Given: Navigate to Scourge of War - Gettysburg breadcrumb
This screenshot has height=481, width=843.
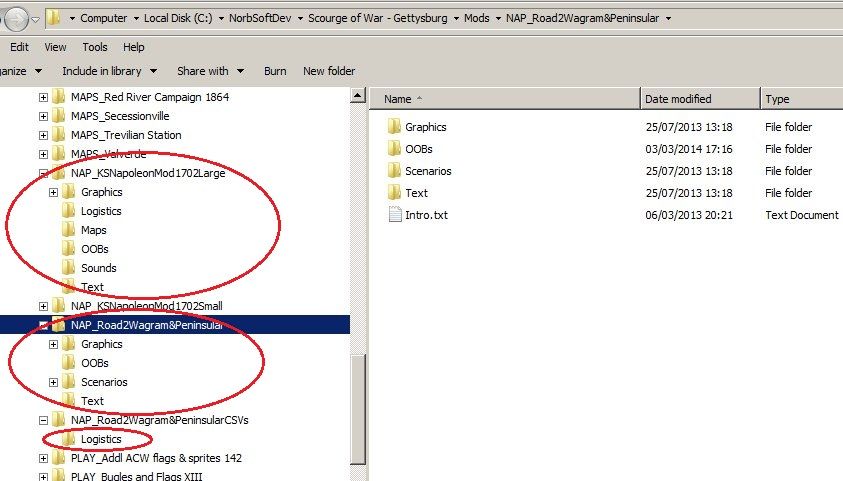Looking at the screenshot, I should [x=377, y=18].
